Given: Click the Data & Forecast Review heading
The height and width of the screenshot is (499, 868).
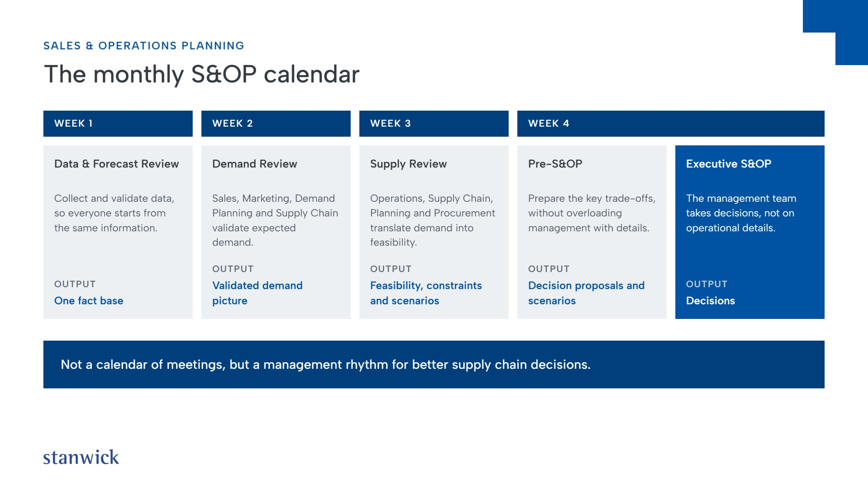Looking at the screenshot, I should coord(116,164).
